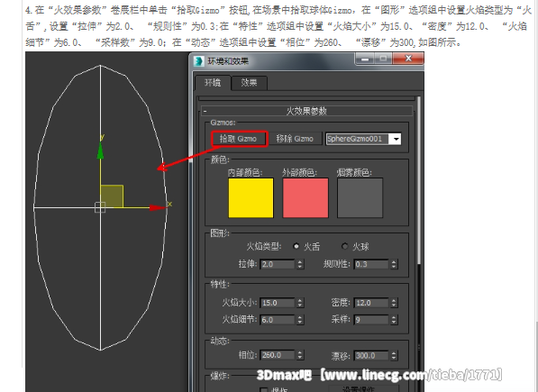Open the yellow 内部颜色 swatch

[x=251, y=197]
